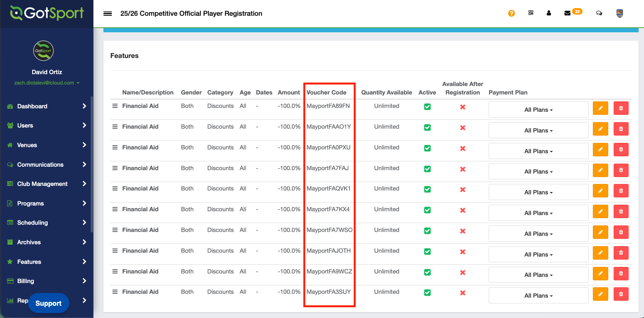Screen dimensions: 644x318
Task: Delete the MayportFA3SUY voucher with trash icon
Action: click(621, 294)
